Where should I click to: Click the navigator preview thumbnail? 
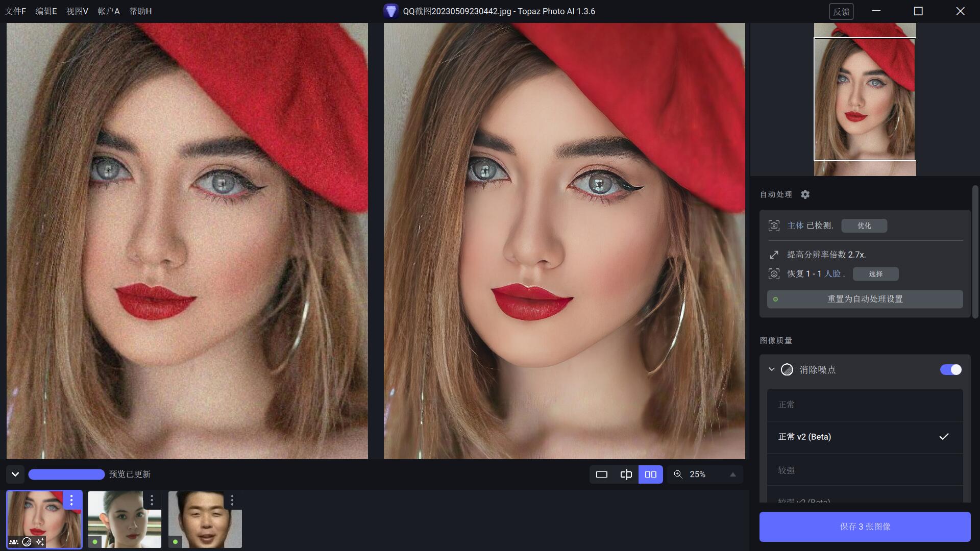click(x=865, y=99)
